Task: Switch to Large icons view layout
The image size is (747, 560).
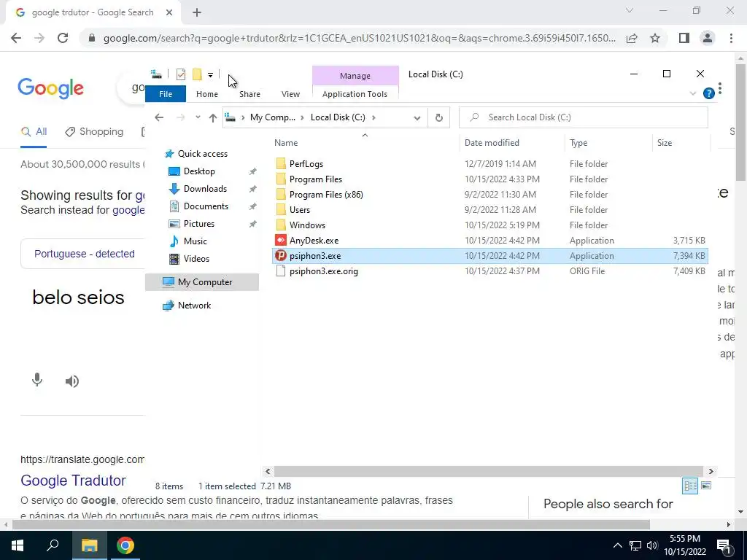Action: click(x=706, y=486)
